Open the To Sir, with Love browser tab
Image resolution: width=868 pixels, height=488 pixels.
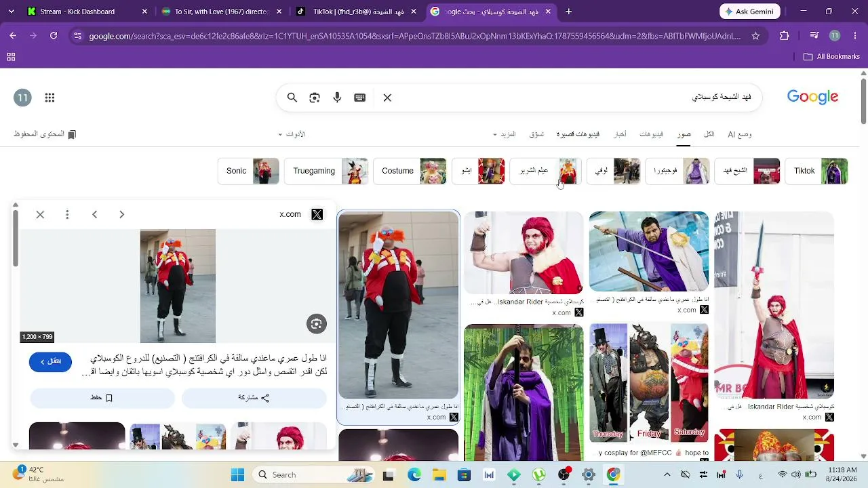tap(222, 12)
